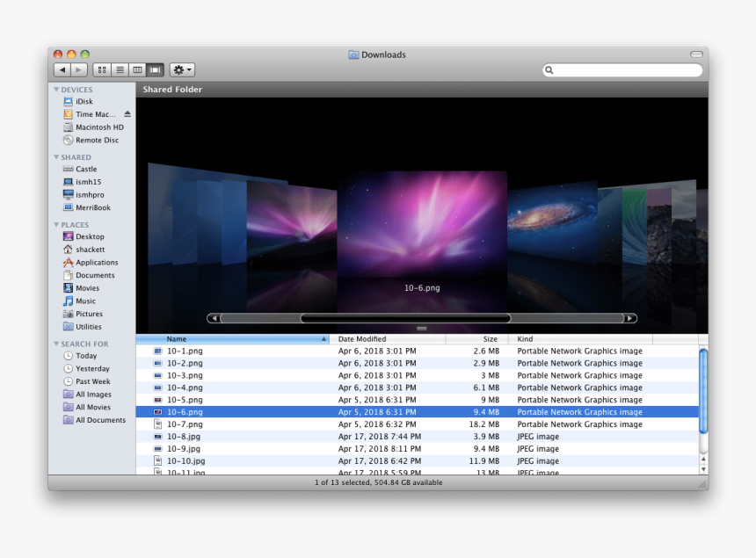Select file 10-10.jpg in list
This screenshot has height=558, width=756.
coord(418,461)
